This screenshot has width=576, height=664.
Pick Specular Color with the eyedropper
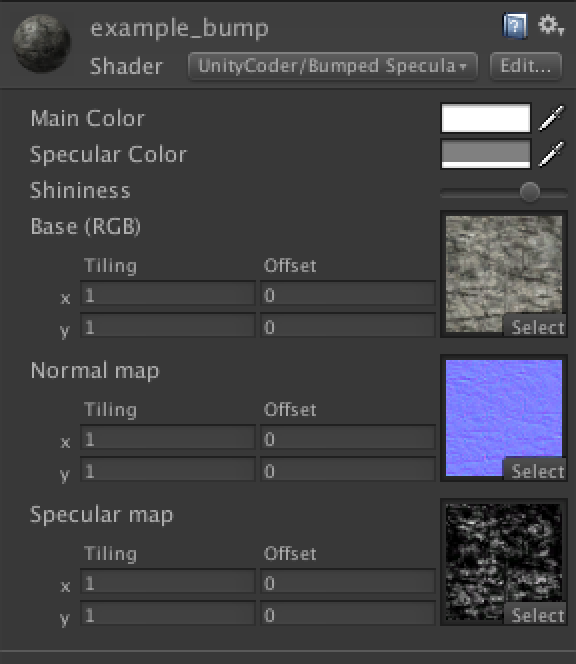click(551, 154)
